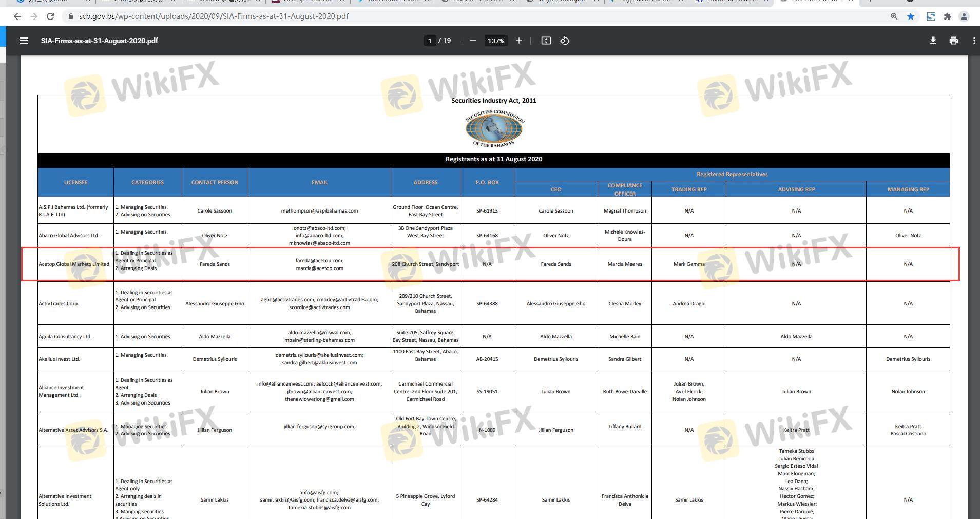
Task: Go back to previous page
Action: [x=17, y=16]
